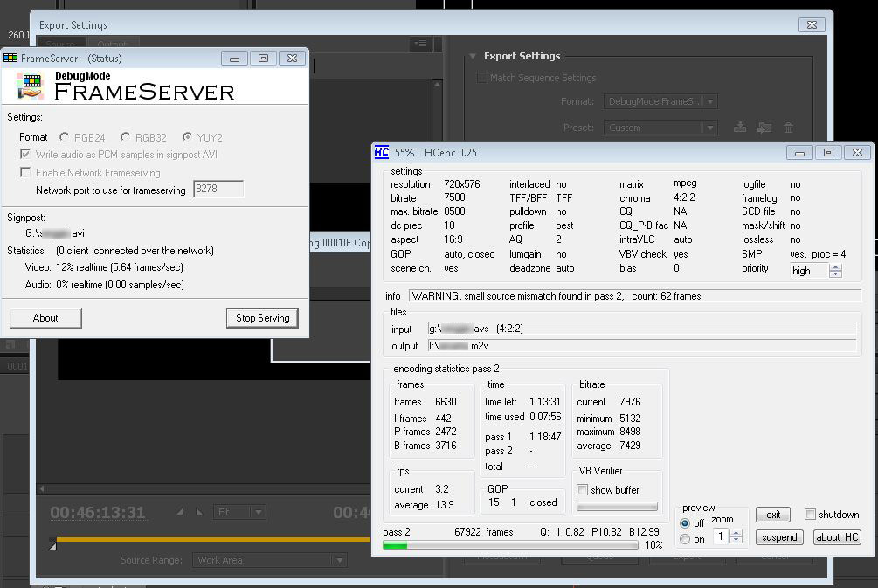Increase the preview zoom stepper value
This screenshot has width=878, height=588.
(x=736, y=532)
